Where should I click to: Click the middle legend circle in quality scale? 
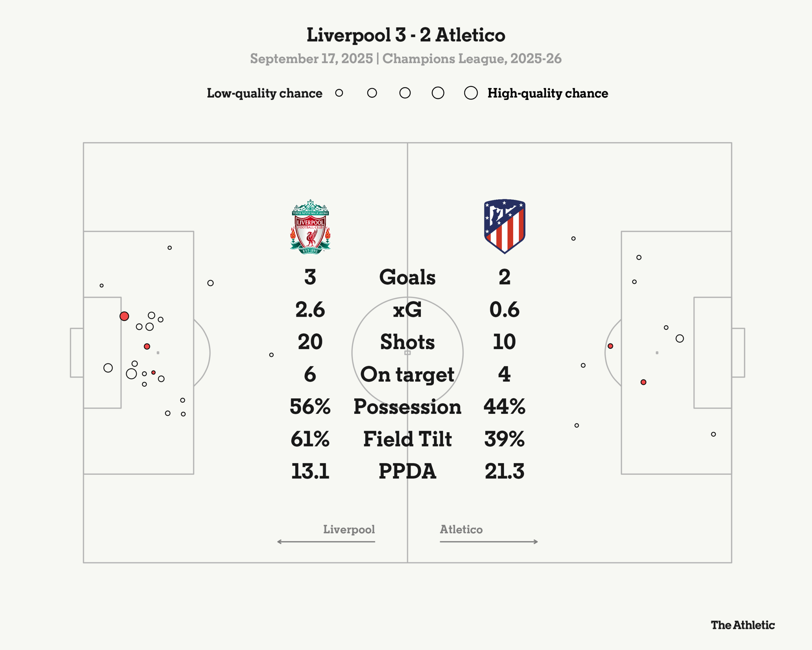click(x=405, y=93)
